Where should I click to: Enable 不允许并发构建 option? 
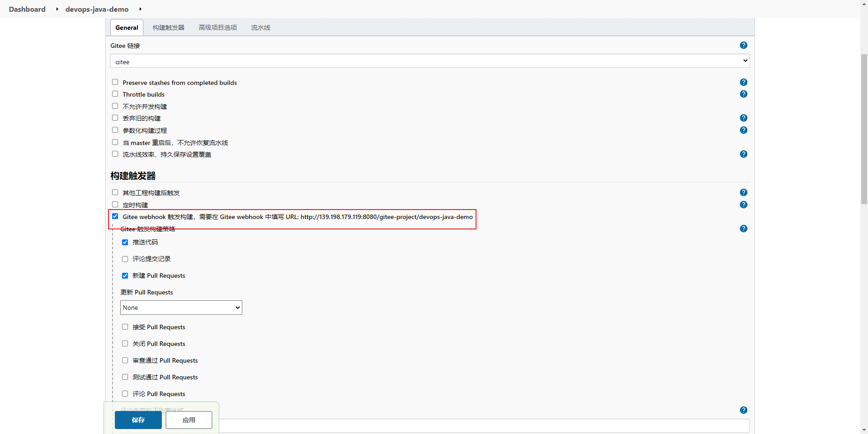pyautogui.click(x=115, y=106)
